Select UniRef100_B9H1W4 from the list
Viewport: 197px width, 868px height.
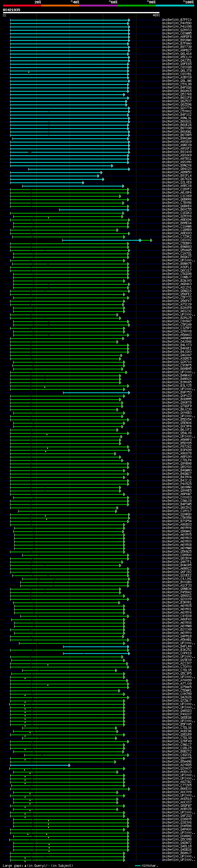177,139
